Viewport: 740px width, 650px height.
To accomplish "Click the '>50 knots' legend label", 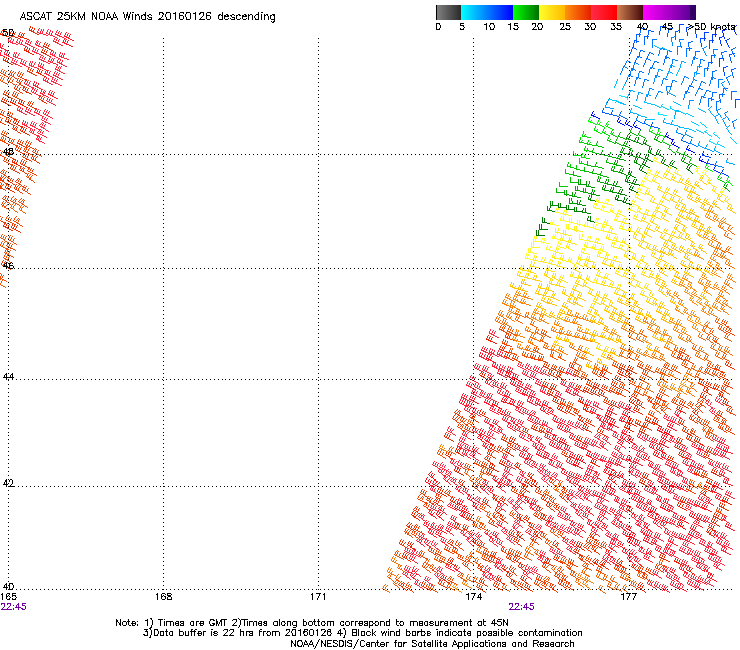I will (711, 27).
